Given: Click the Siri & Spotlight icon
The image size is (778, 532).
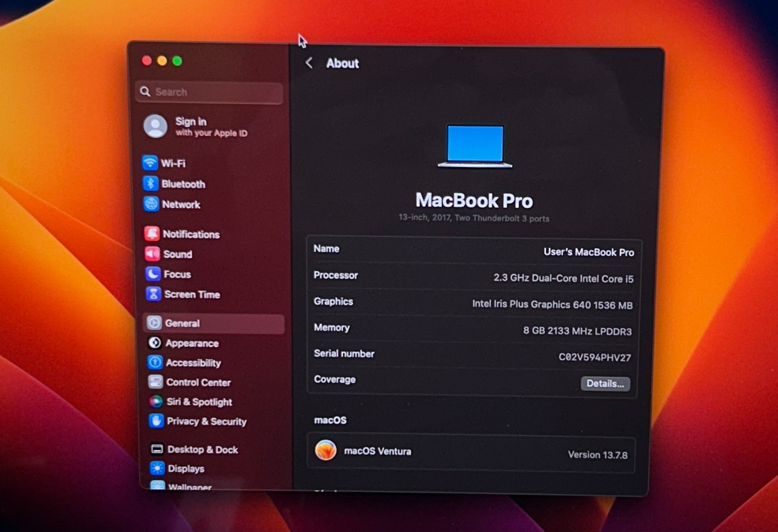Looking at the screenshot, I should click(x=156, y=401).
